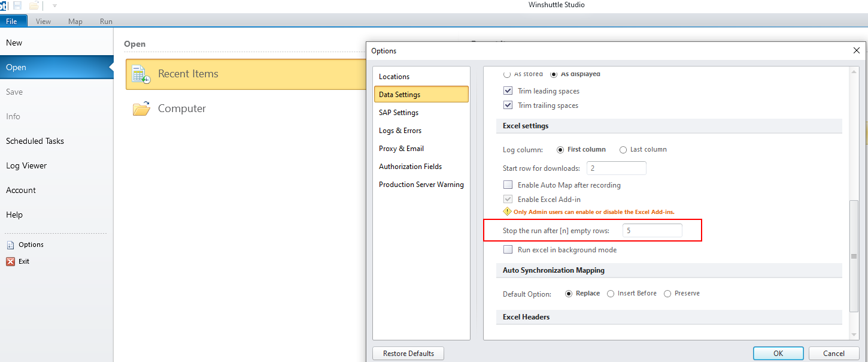Click the red Exit icon
The width and height of the screenshot is (868, 362).
tap(10, 261)
